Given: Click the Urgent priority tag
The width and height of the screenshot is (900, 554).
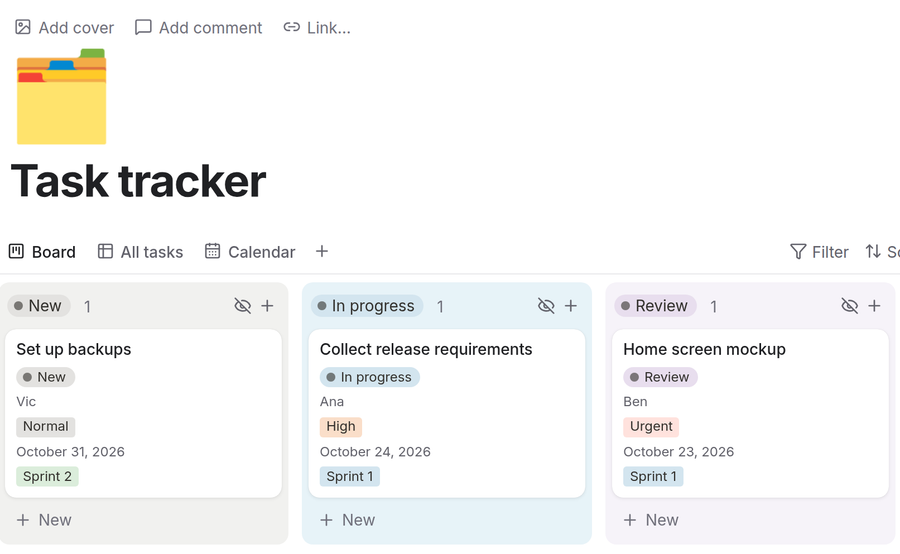Looking at the screenshot, I should (x=651, y=427).
